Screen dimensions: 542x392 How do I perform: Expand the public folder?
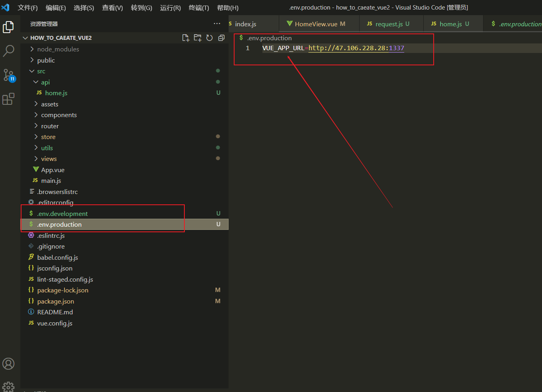(x=125, y=60)
